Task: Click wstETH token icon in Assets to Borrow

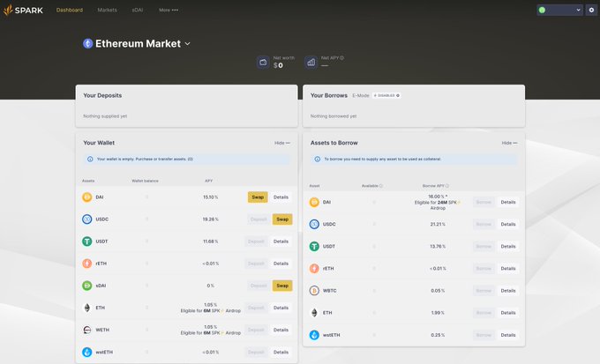Action: (x=314, y=335)
